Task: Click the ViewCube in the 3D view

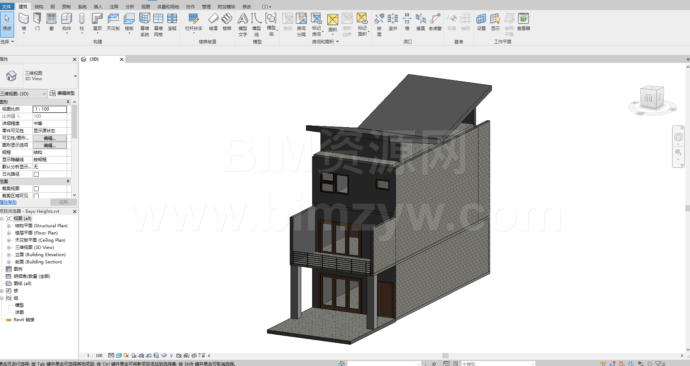Action: [651, 98]
